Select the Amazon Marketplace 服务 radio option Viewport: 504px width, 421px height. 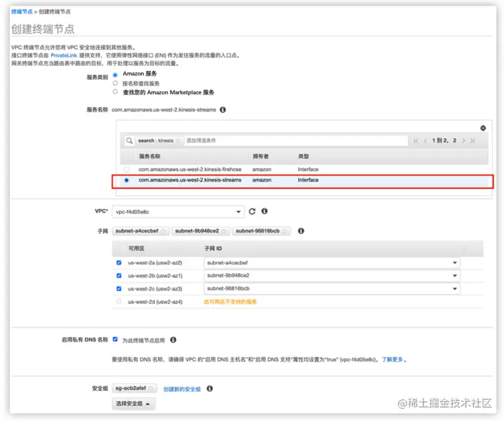115,92
